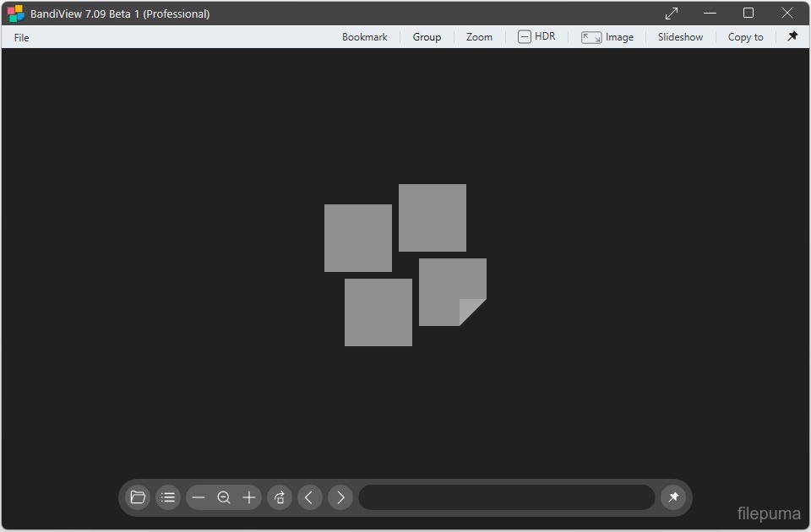Zoom in with the plus icon
811x532 pixels.
[x=249, y=497]
